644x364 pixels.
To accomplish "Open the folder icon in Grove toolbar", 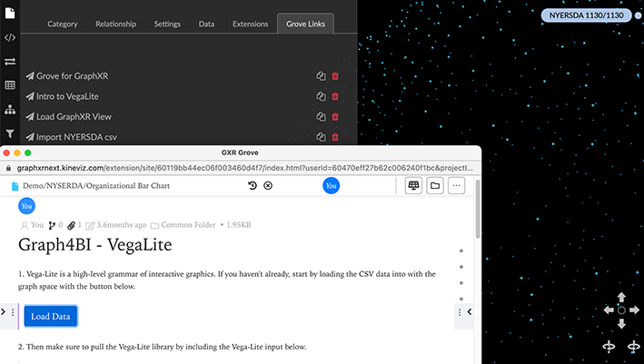I will tap(435, 185).
